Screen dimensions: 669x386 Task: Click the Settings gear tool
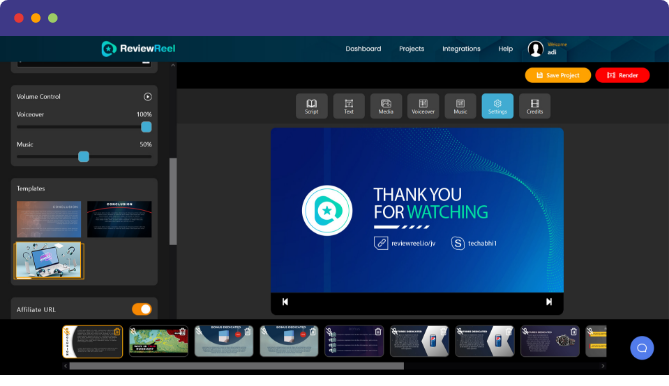(497, 106)
